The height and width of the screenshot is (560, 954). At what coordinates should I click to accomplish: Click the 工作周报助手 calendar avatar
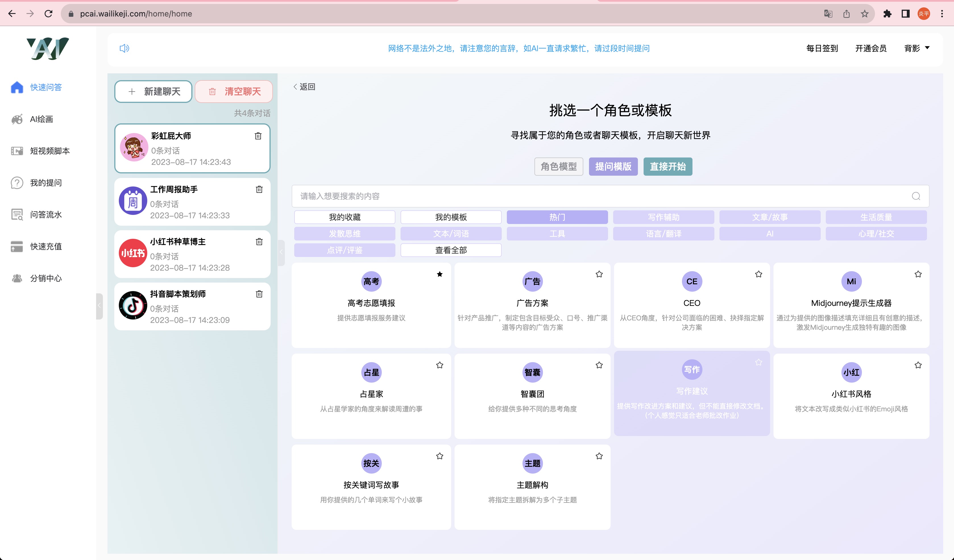(x=133, y=201)
